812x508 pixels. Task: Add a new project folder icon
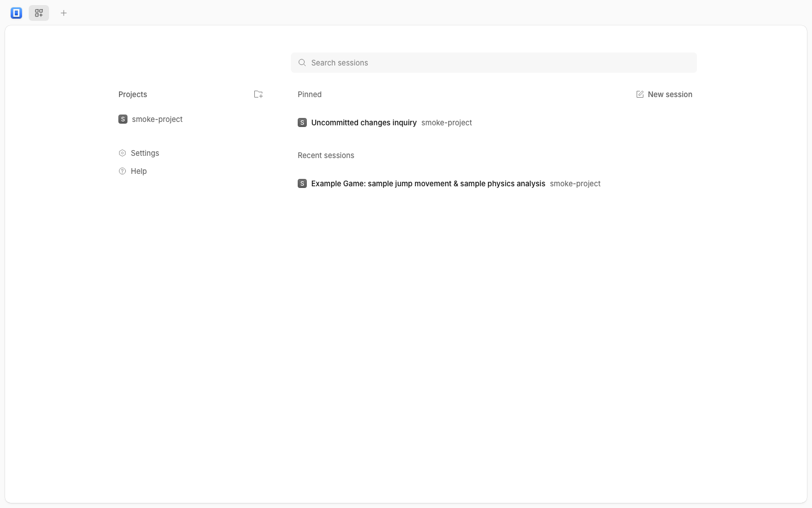(x=258, y=94)
